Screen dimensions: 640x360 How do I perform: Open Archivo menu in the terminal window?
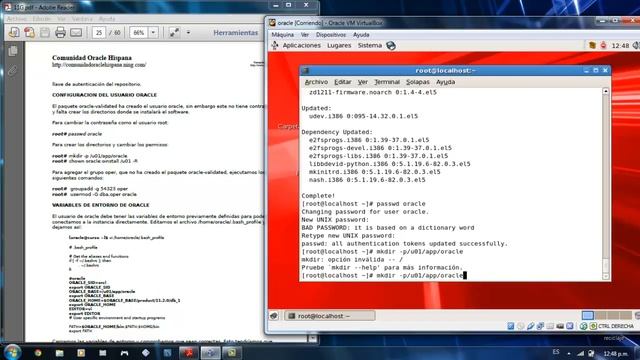coord(316,82)
